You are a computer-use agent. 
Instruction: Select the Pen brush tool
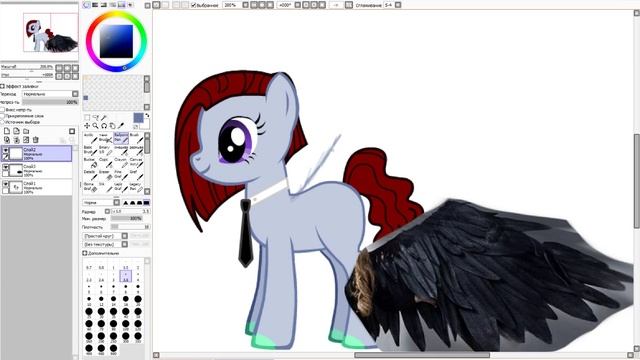121,138
